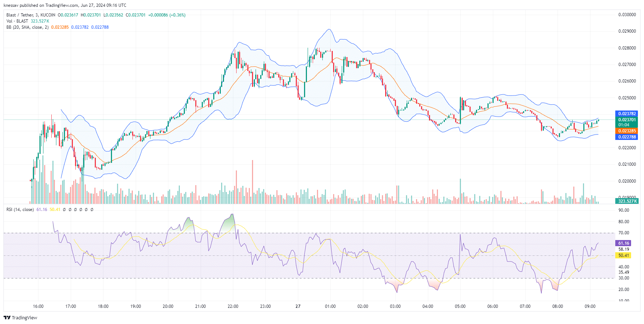Click the high value H0.023701 in the legend
The width and height of the screenshot is (644, 324).
click(x=91, y=15)
